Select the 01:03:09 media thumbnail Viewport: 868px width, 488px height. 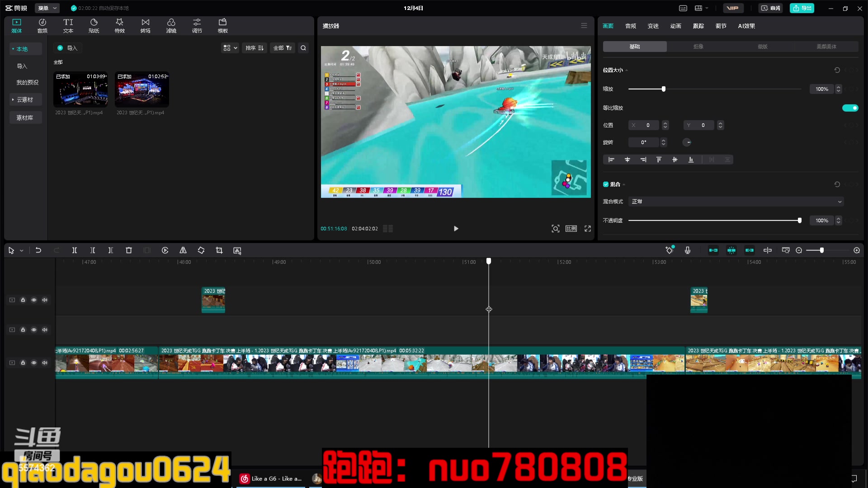pos(81,89)
